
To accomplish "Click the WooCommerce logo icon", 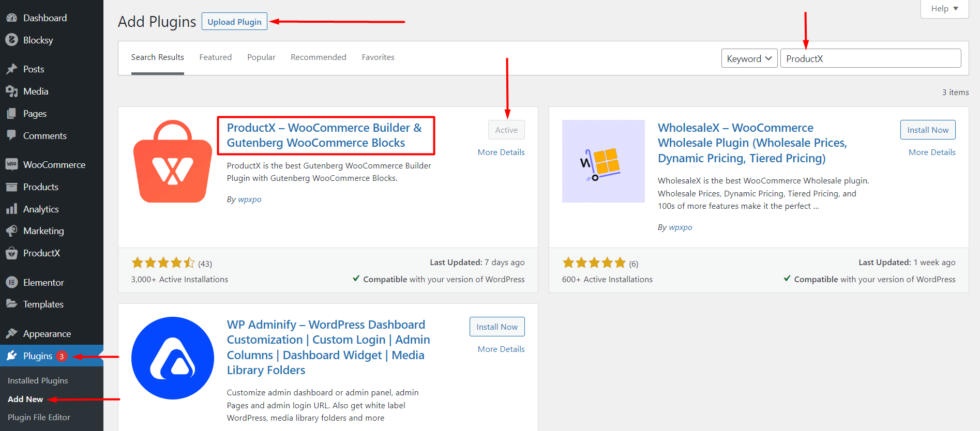I will pyautogui.click(x=11, y=164).
